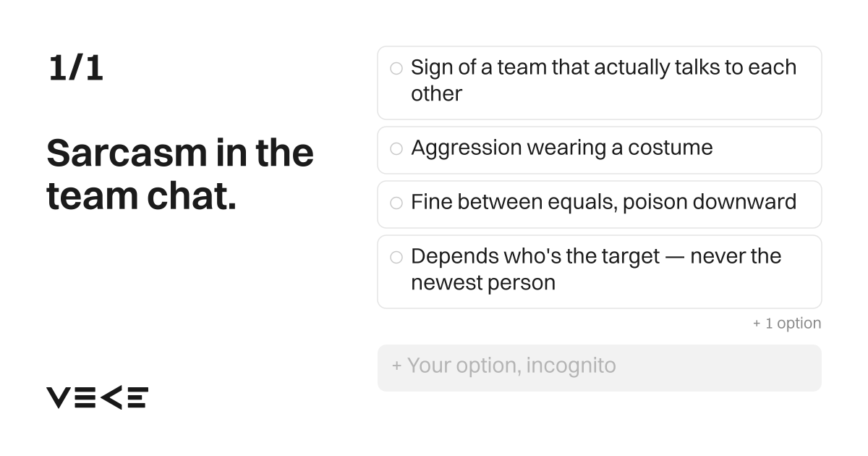Click the angle-bracket glyph in the logo

coord(111,397)
